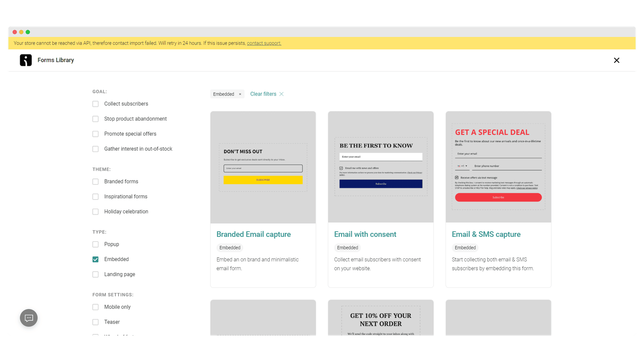Enable Promote special offers filter
The image size is (644, 362).
point(95,134)
